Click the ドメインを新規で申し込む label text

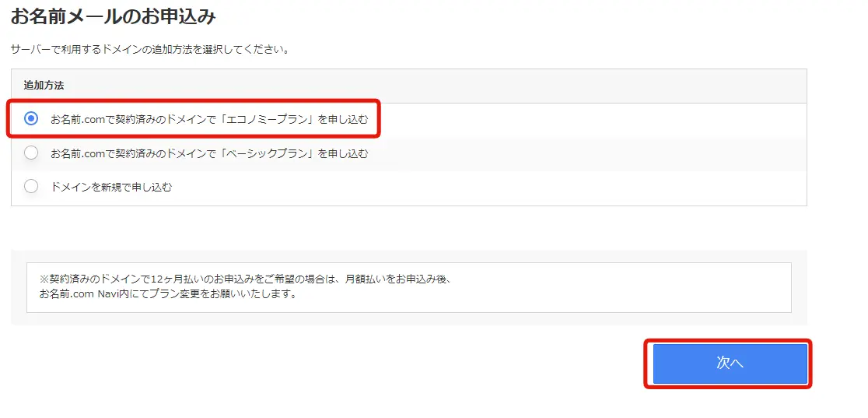[110, 187]
